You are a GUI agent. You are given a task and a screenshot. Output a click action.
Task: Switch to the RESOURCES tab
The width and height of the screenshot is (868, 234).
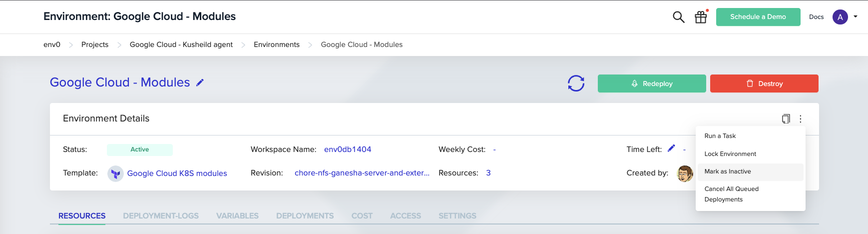(82, 216)
